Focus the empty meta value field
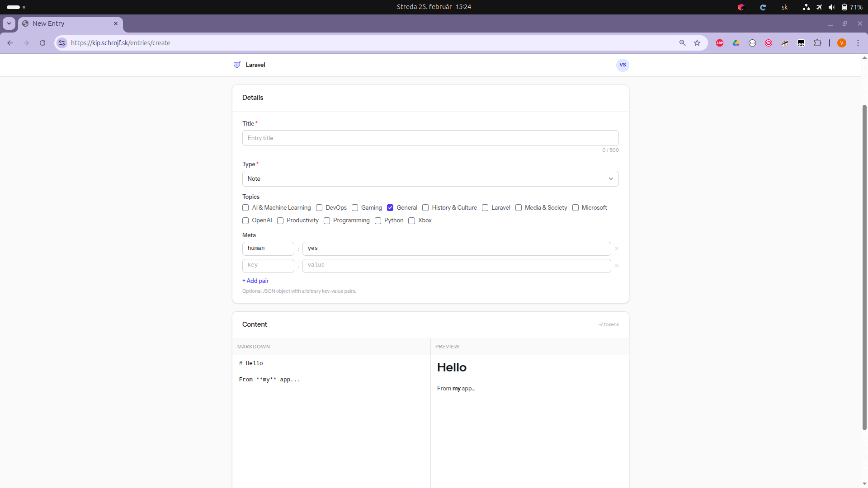The width and height of the screenshot is (868, 488). pyautogui.click(x=457, y=266)
